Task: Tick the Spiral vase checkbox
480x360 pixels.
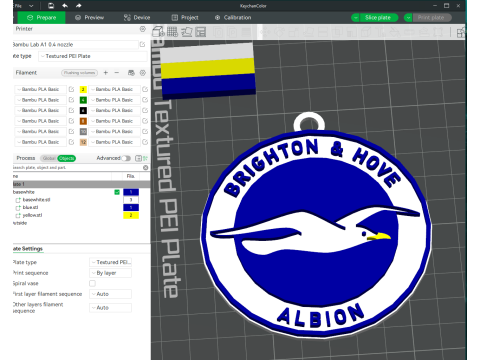Action: point(92,283)
